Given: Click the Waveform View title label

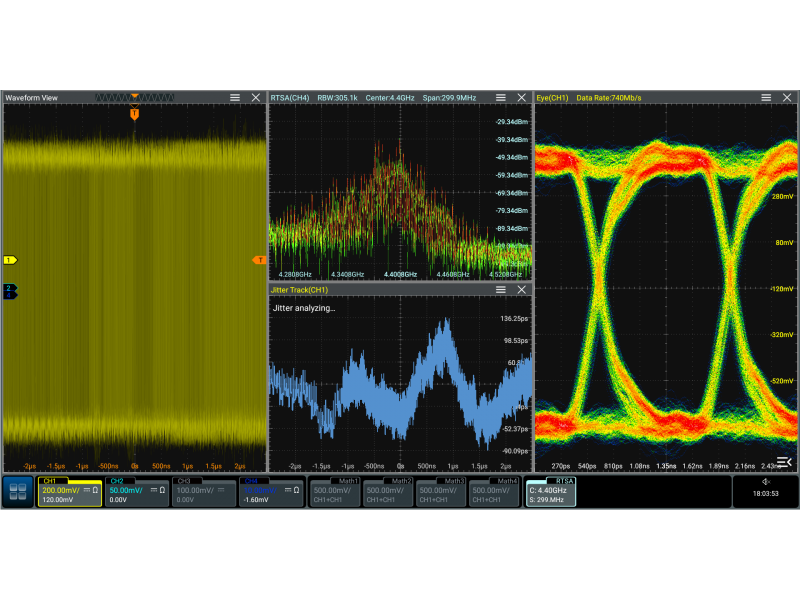Looking at the screenshot, I should (32, 97).
